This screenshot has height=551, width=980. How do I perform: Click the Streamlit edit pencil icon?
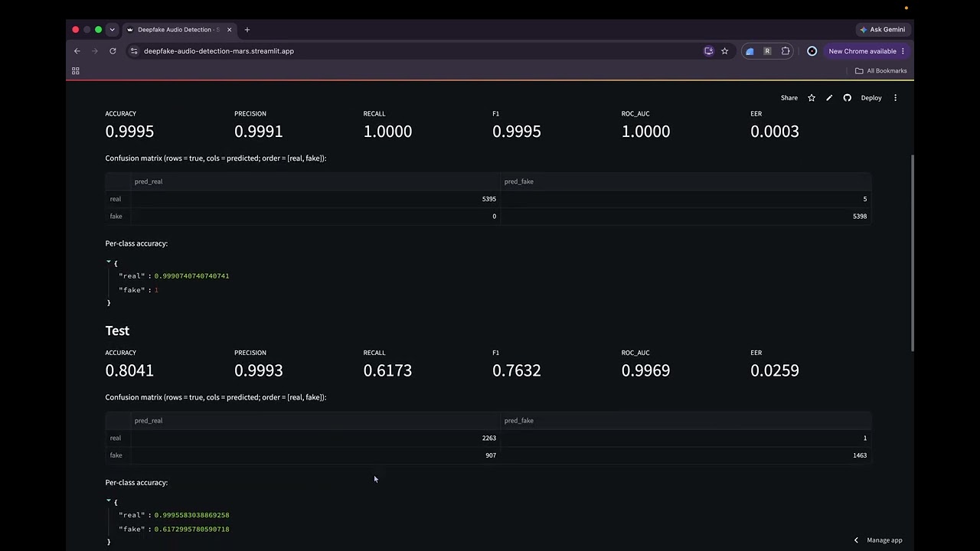pos(829,98)
